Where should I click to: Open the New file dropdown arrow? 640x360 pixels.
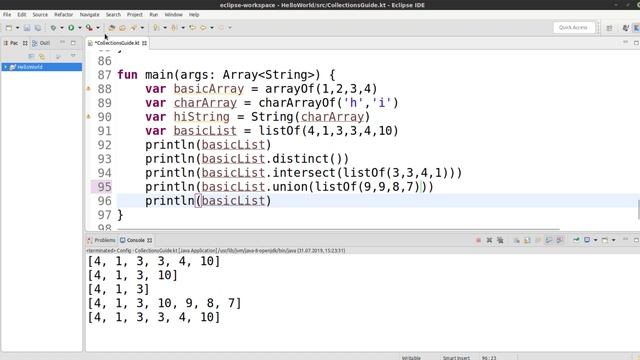pyautogui.click(x=17, y=28)
